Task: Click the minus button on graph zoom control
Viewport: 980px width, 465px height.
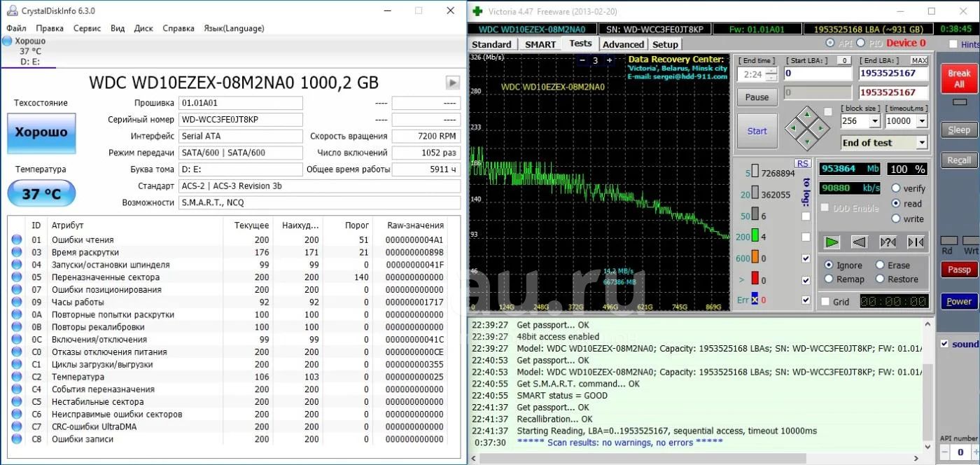Action: pos(582,60)
